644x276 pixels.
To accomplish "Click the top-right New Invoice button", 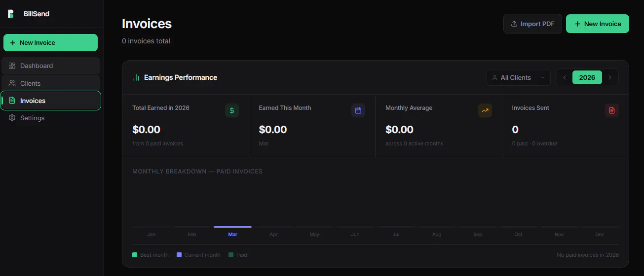I will (x=598, y=24).
